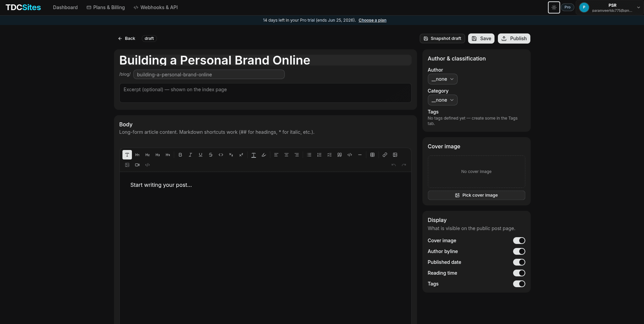
Task: Open Plans & Billing
Action: [106, 7]
